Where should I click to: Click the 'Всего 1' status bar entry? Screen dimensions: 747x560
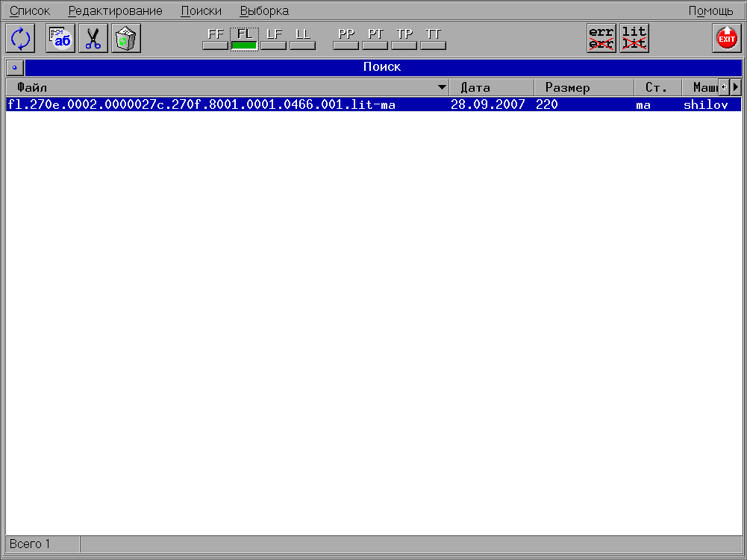point(30,544)
